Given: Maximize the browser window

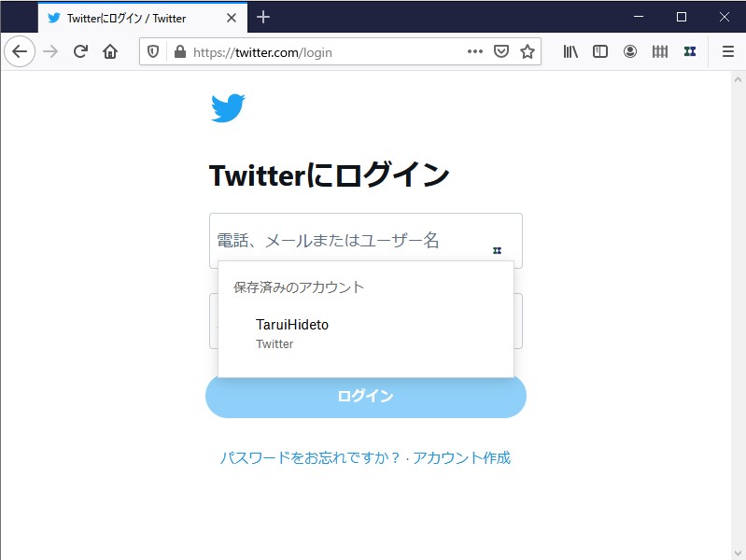Looking at the screenshot, I should [682, 17].
